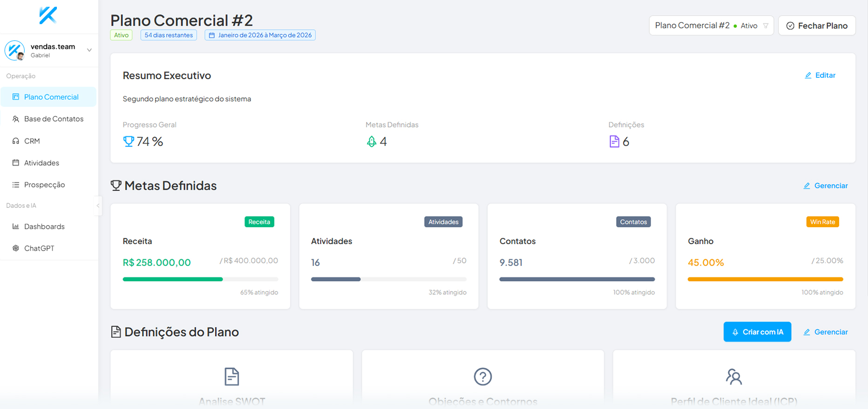The height and width of the screenshot is (409, 868).
Task: Click the trophy icon beside Progresso Geral
Action: [x=129, y=141]
